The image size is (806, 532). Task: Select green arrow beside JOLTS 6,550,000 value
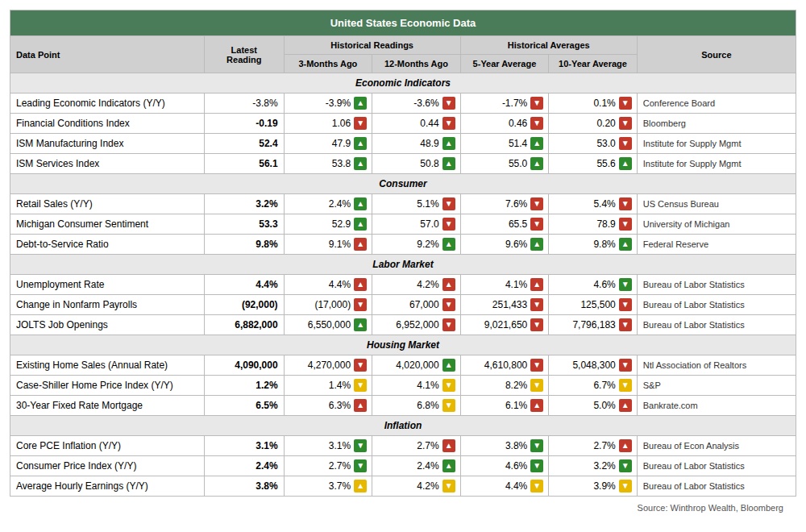(x=360, y=325)
